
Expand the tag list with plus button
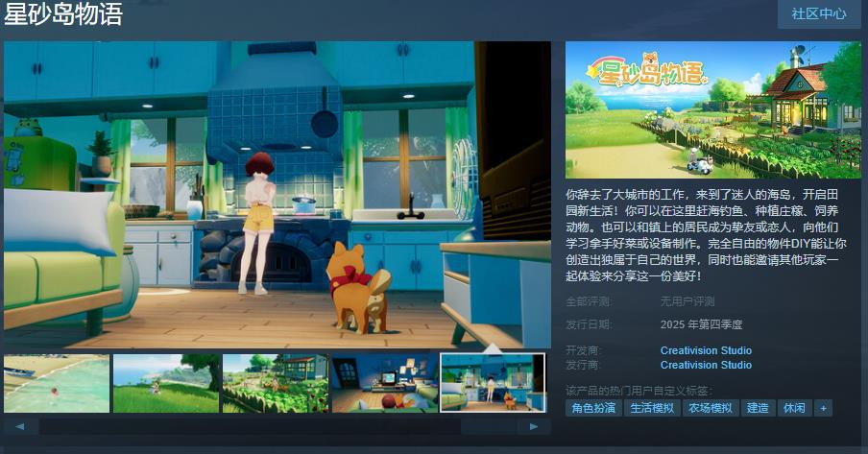click(823, 408)
